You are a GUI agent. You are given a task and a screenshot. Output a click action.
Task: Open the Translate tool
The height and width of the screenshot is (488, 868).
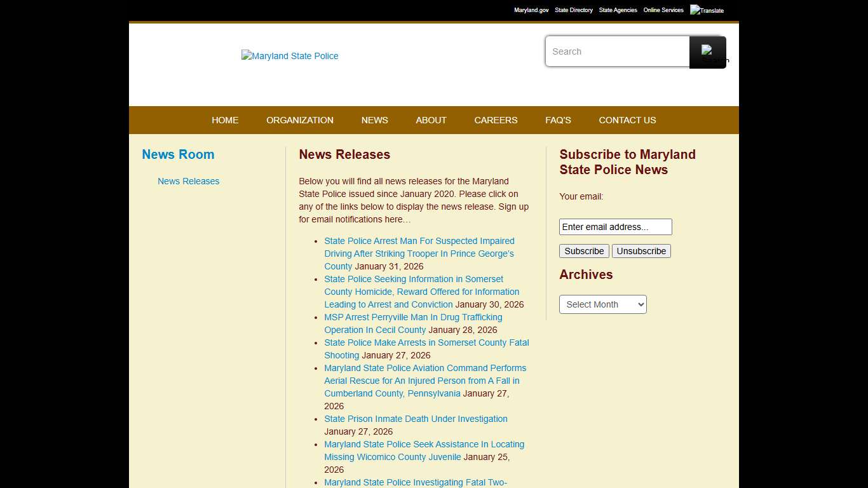click(x=707, y=10)
